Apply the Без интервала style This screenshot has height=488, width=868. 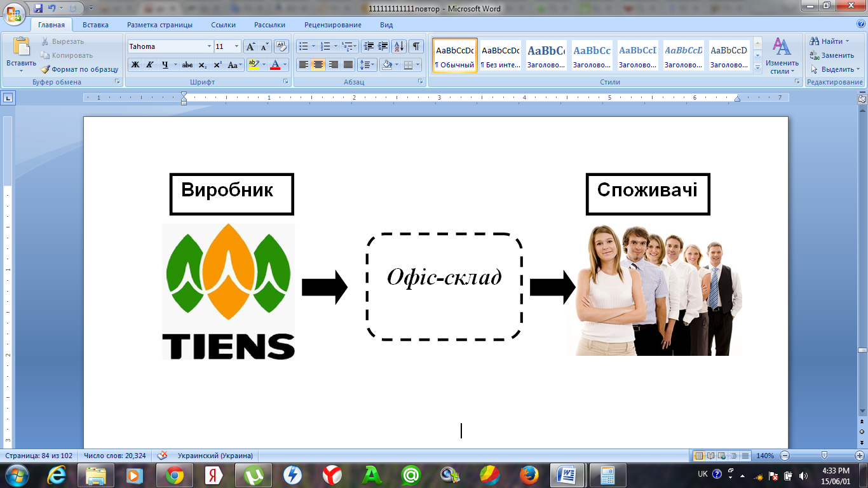(x=500, y=55)
